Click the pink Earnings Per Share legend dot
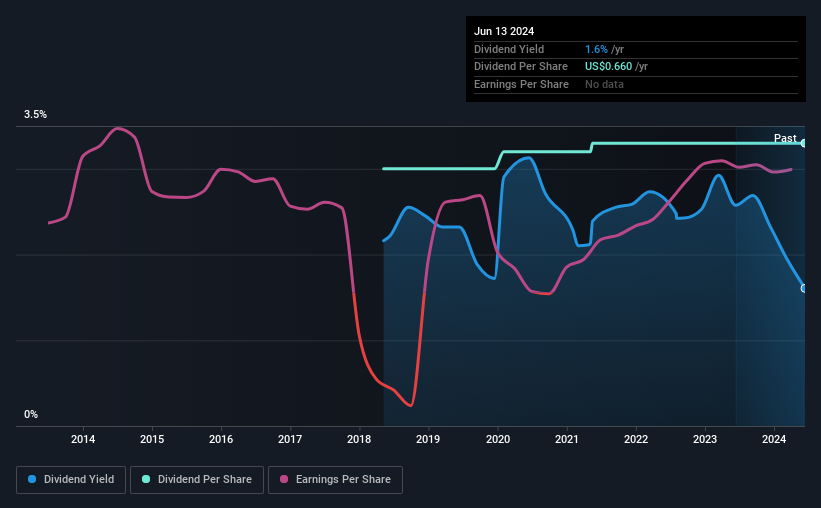 (x=284, y=479)
